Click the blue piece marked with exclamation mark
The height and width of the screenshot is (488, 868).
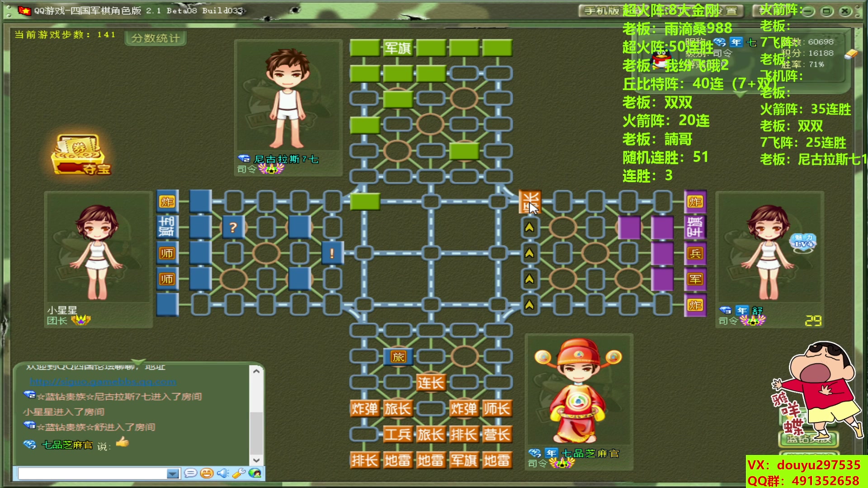332,253
